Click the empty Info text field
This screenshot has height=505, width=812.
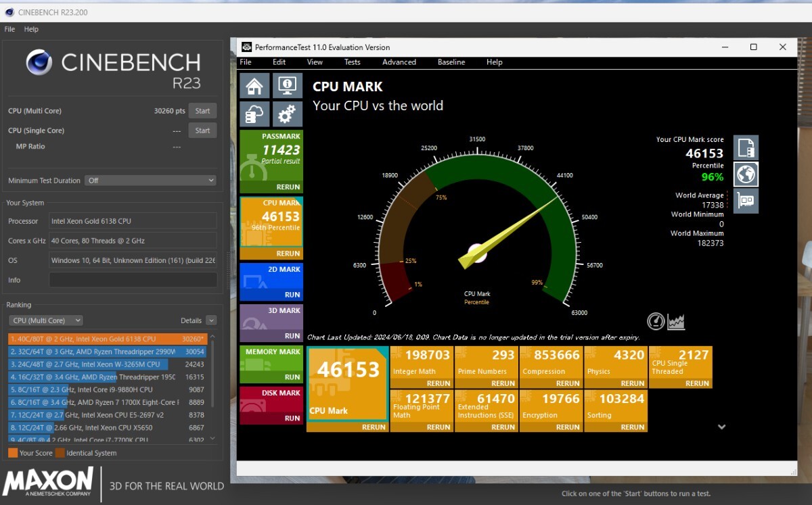133,280
